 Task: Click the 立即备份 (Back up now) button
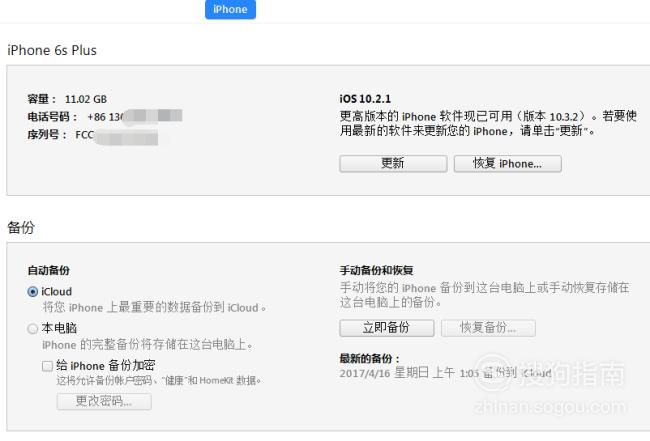coord(387,328)
